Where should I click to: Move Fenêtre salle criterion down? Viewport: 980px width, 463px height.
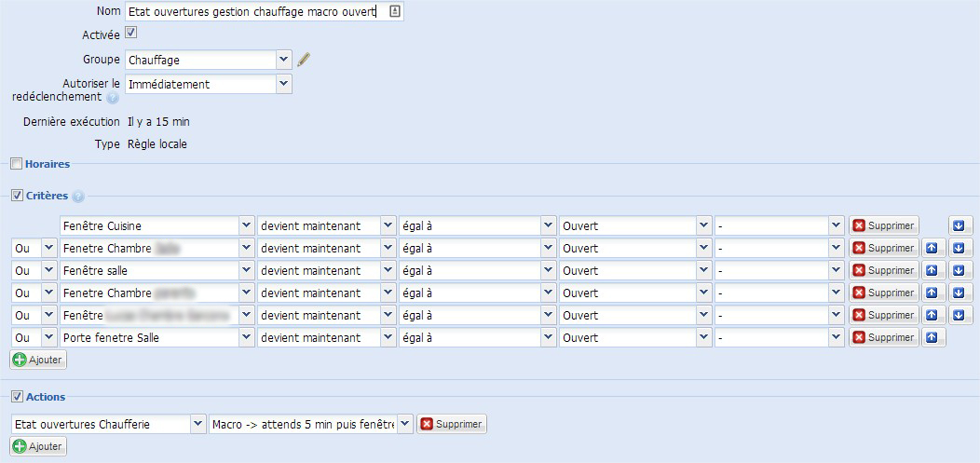point(960,270)
